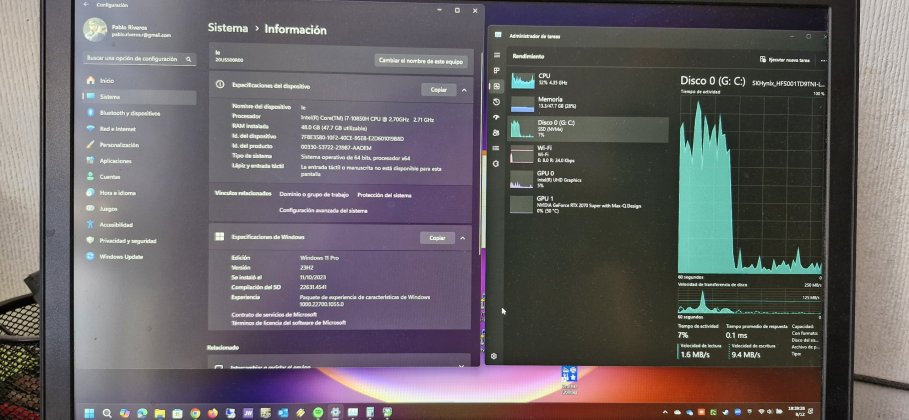The height and width of the screenshot is (420, 909).
Task: Open Juegos settings
Action: (139, 209)
